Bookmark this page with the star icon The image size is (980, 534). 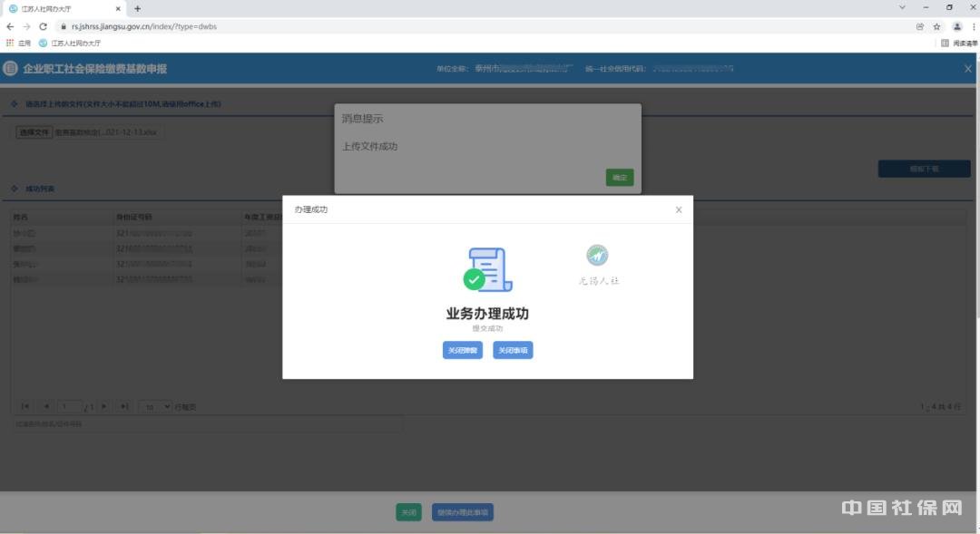coord(936,26)
